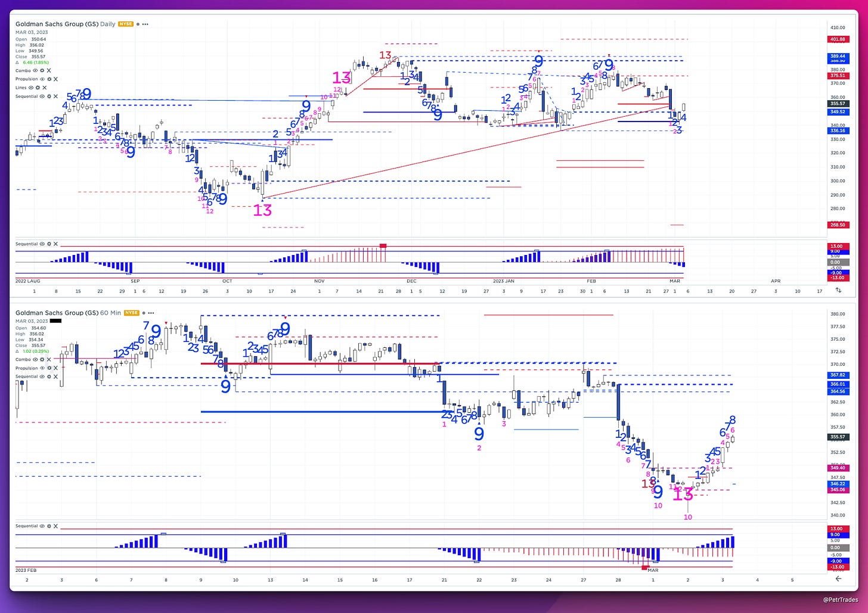Hide the Combo study on Daily chart
Screen dimensions: 868x613
click(x=35, y=70)
